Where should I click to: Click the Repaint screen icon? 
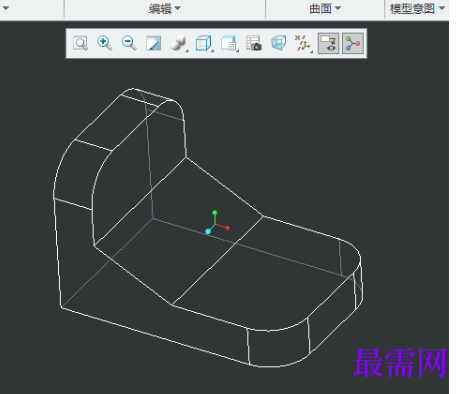click(x=154, y=43)
